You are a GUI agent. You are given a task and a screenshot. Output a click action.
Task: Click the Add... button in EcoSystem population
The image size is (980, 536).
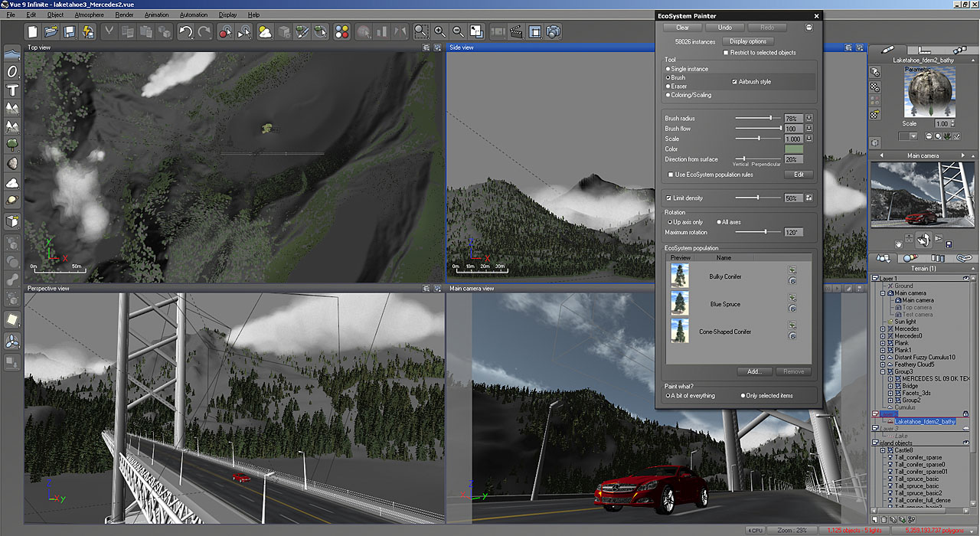click(754, 371)
